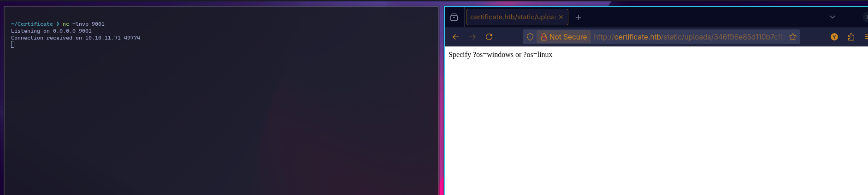Click the ~/Certificate prompt path
The width and height of the screenshot is (868, 195).
[32, 24]
